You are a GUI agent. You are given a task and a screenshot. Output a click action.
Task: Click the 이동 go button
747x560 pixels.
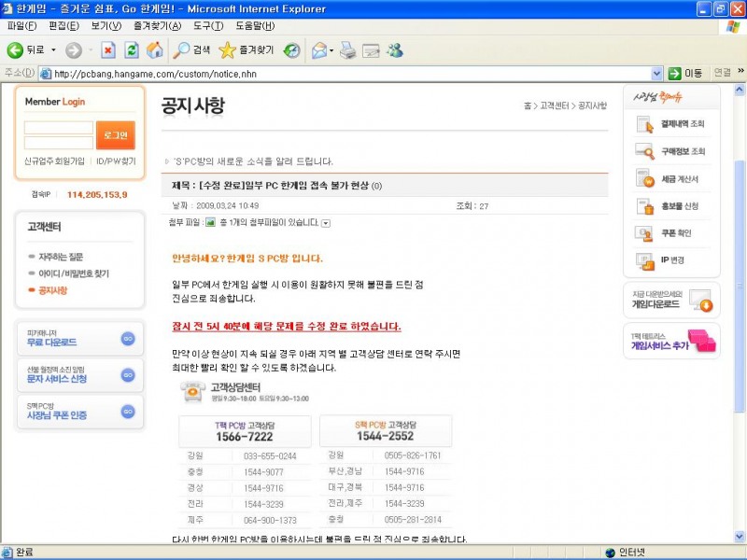tap(685, 74)
